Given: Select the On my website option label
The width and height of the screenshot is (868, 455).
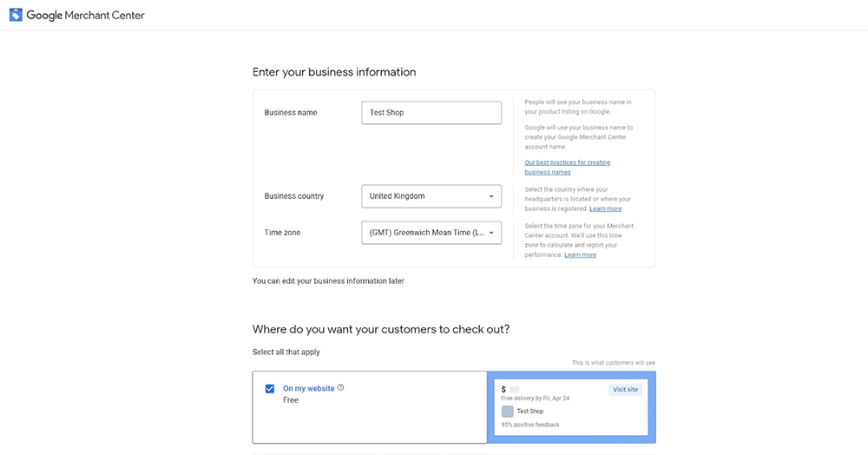Looking at the screenshot, I should coord(308,388).
